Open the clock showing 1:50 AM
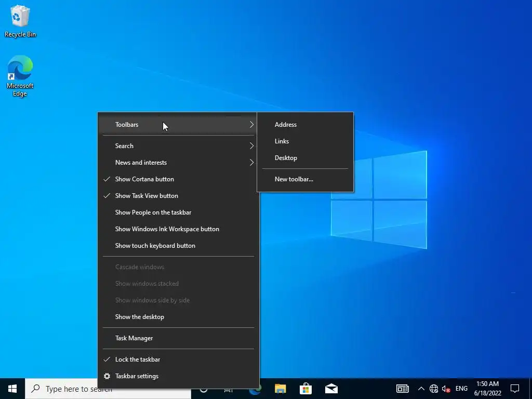The image size is (532, 399). click(x=487, y=389)
